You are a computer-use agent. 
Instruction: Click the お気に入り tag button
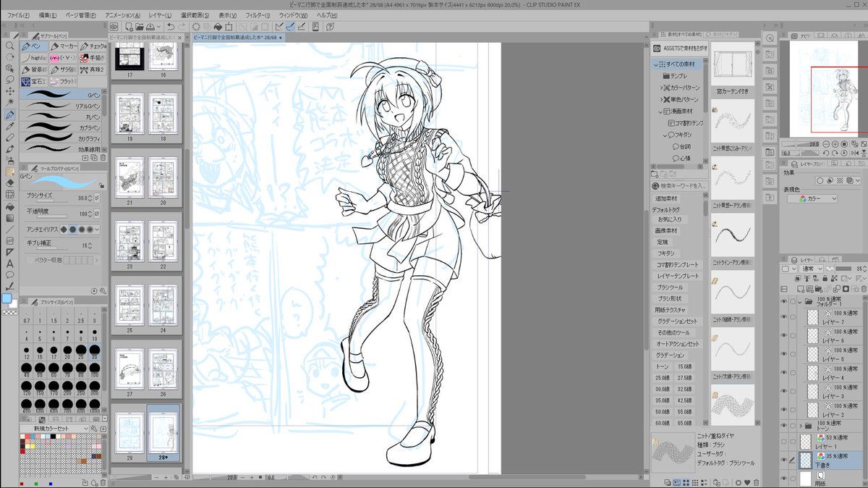[669, 219]
